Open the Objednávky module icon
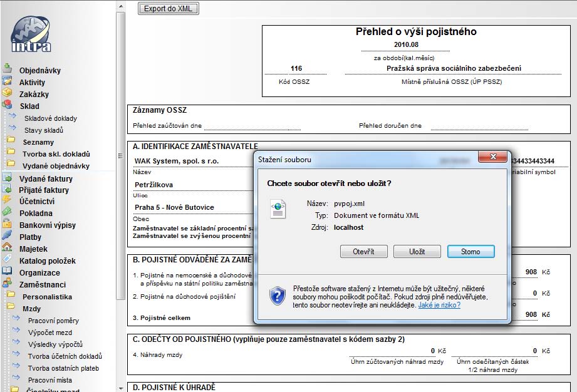The width and height of the screenshot is (577, 392). pos(6,70)
